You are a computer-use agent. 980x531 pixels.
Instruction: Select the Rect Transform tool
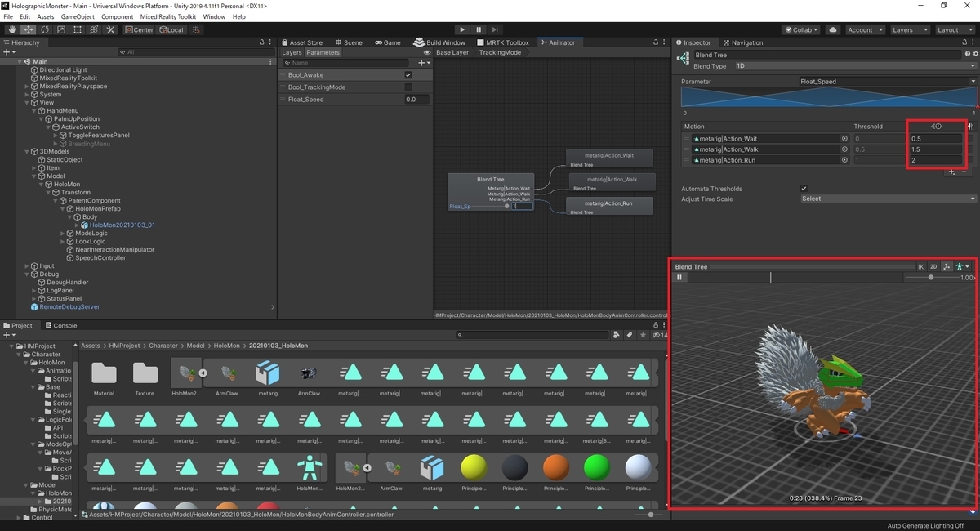coord(77,29)
